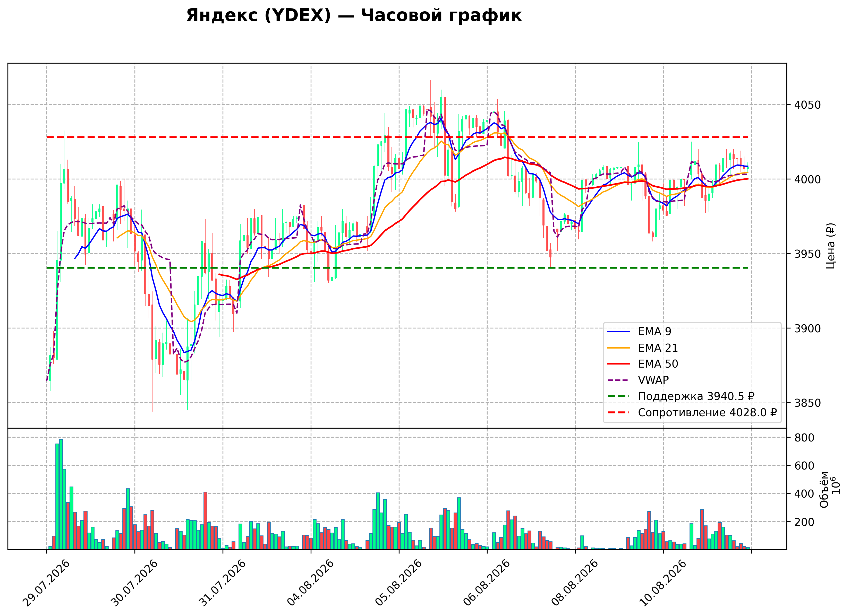
Task: Click the chart title 'Яндекс (YDEX) — Часовой график'
Action: [x=354, y=16]
